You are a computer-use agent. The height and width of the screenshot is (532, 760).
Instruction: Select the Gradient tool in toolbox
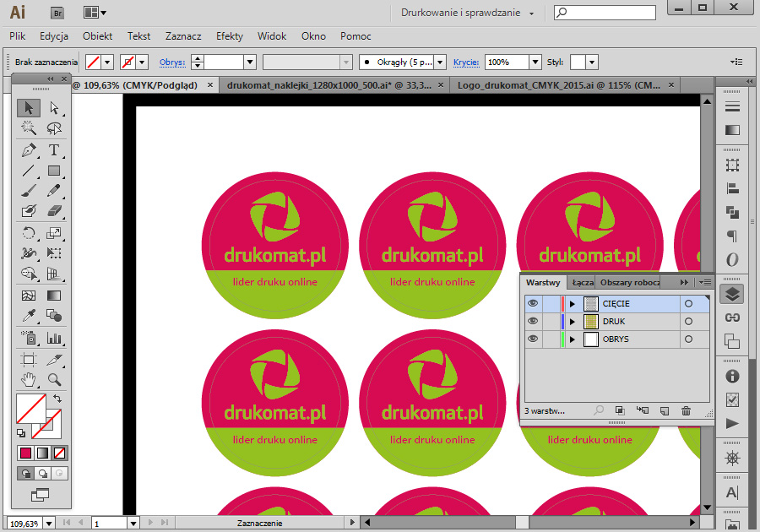54,296
